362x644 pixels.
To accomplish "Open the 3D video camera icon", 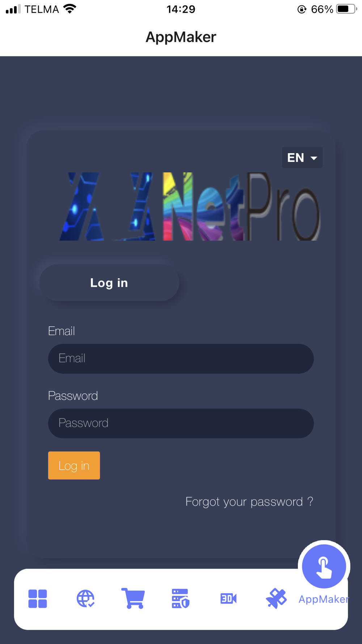I will [228, 598].
